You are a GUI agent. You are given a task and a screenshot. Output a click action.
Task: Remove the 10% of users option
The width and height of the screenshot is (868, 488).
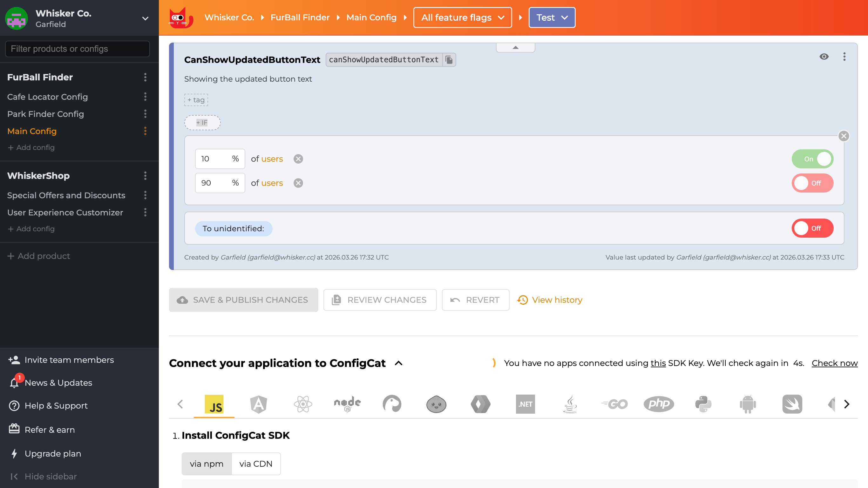pos(298,159)
